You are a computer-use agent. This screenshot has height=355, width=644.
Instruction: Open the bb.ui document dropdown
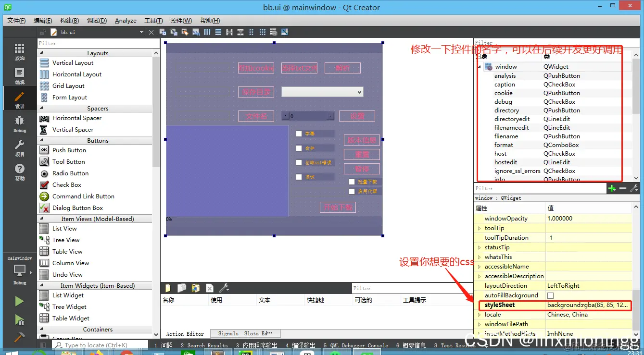pos(141,32)
